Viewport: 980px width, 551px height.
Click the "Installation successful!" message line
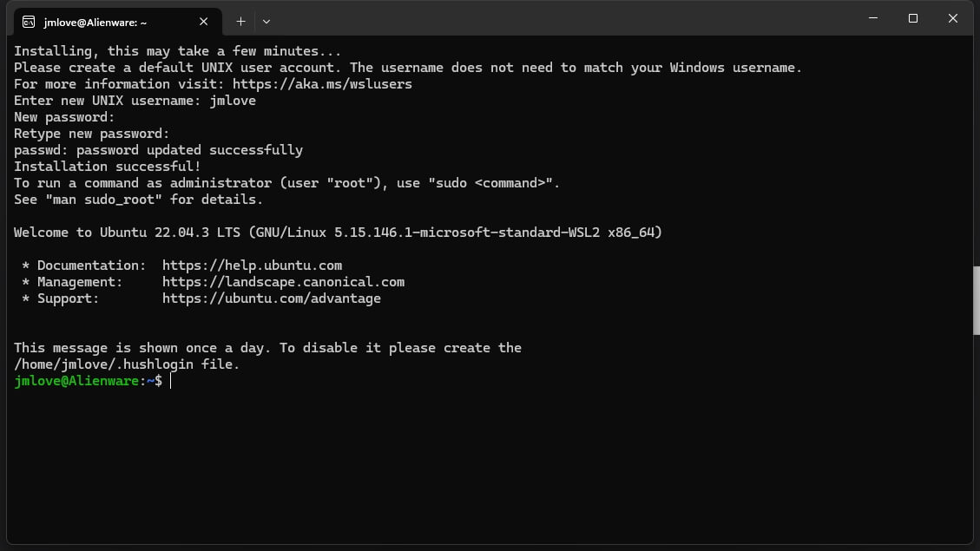click(x=108, y=167)
